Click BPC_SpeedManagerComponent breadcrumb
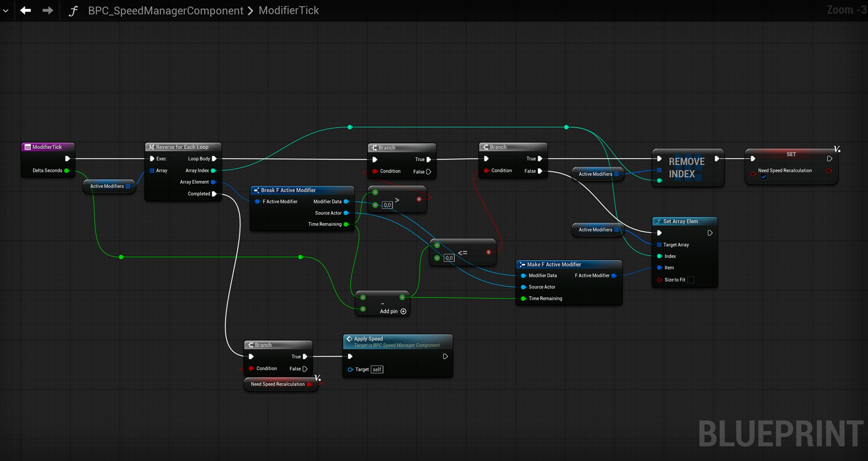 pos(165,11)
